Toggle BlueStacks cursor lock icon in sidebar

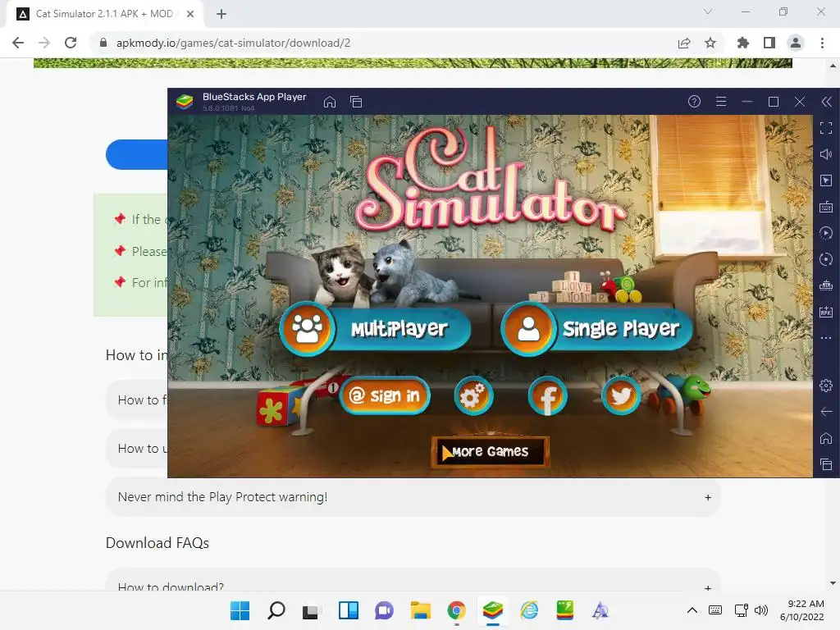tap(826, 180)
